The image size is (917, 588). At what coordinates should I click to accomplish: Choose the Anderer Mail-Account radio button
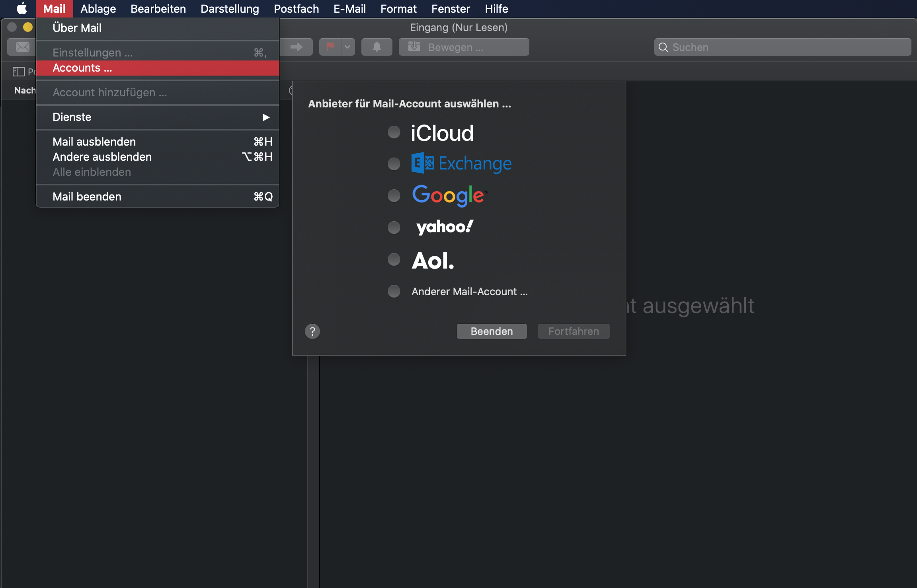coord(394,291)
